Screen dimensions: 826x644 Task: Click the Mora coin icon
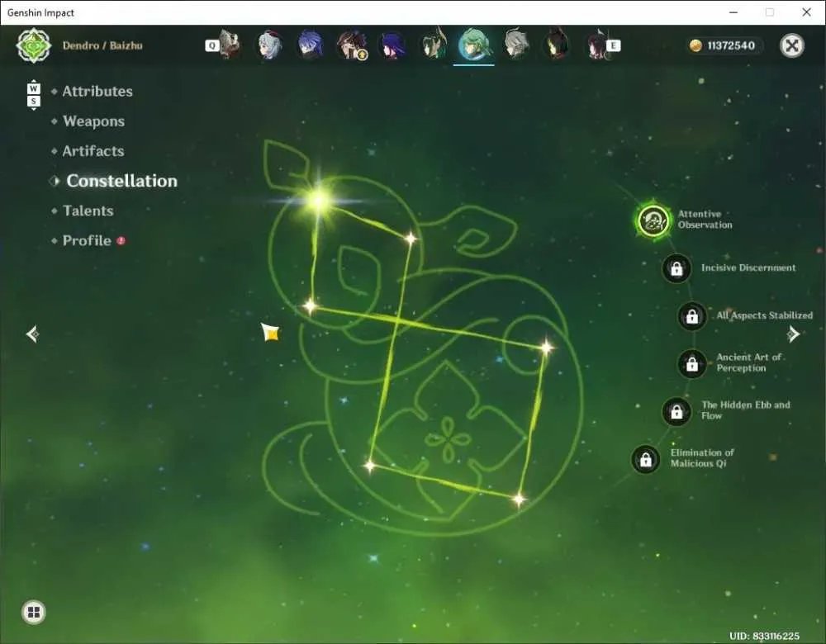click(x=695, y=45)
